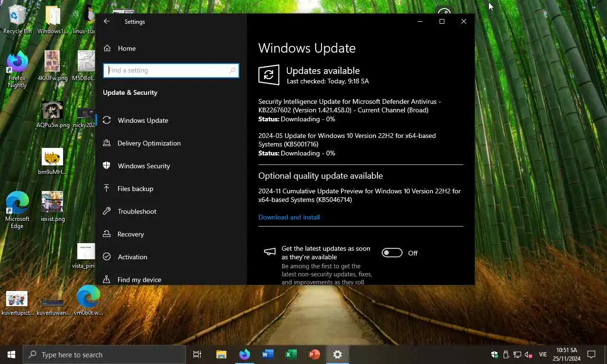This screenshot has height=364, width=607.
Task: Select the kuvertupict desktop file
Action: pos(18,303)
